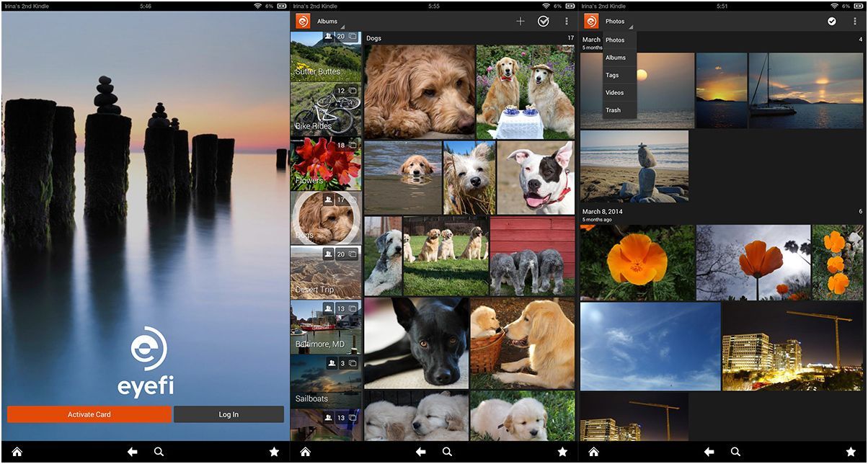Viewport: 868px width, 464px height.
Task: Open the Sailboats album in the sidebar
Action: click(326, 382)
